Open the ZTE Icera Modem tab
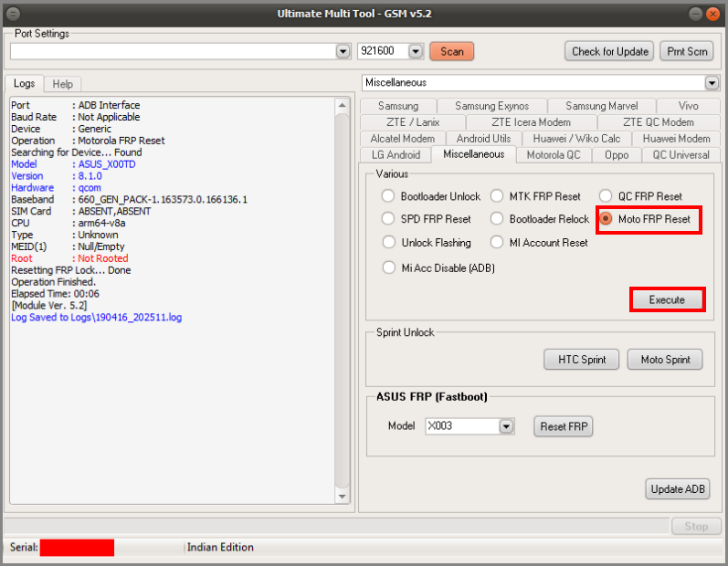This screenshot has width=728, height=566. point(531,122)
